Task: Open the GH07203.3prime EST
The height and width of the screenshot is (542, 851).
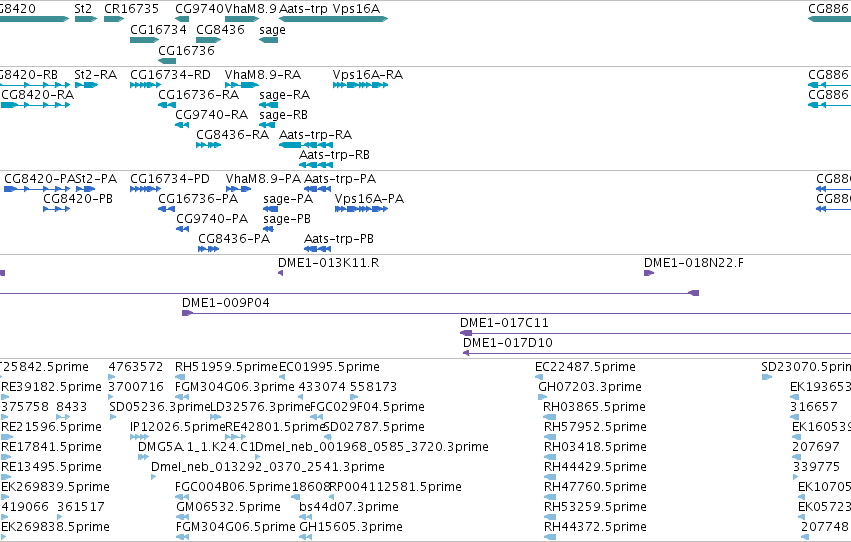Action: [x=543, y=397]
